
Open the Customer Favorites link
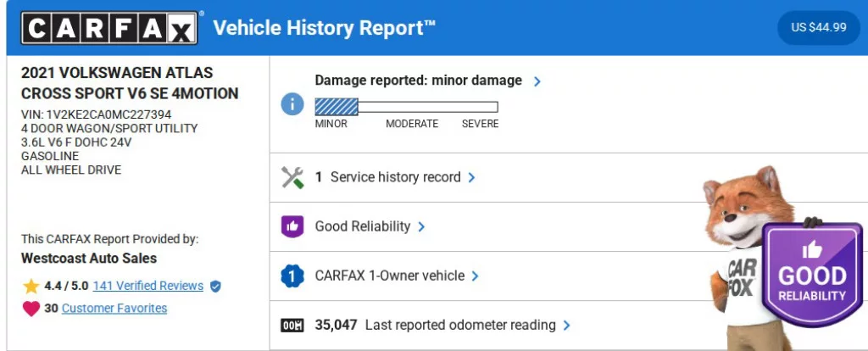click(114, 309)
